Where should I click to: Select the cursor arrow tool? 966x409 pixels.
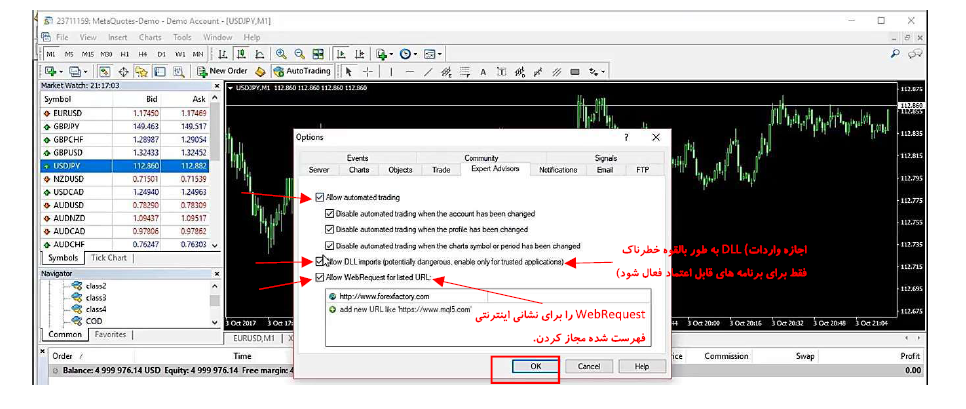tap(349, 71)
